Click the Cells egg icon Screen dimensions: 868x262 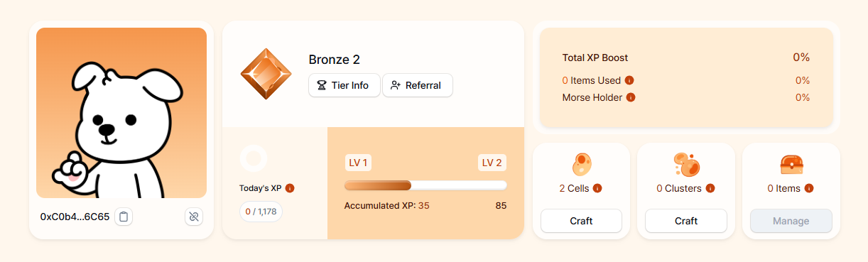[581, 165]
